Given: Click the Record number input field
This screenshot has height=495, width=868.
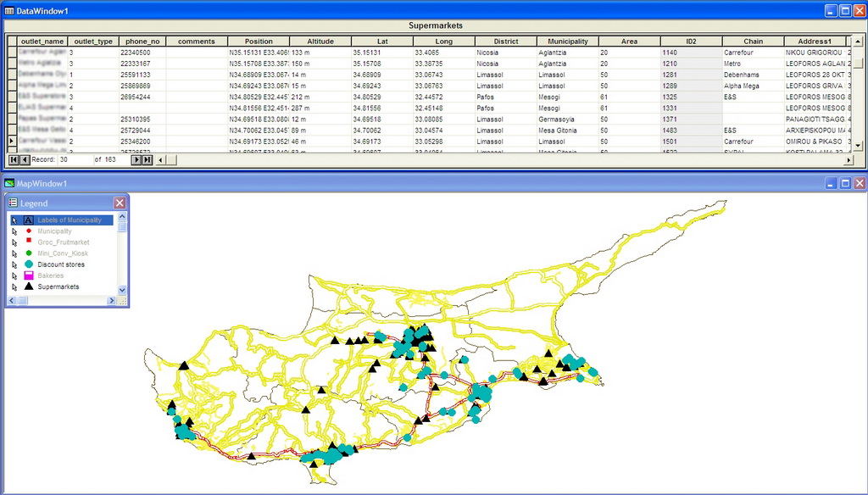Looking at the screenshot, I should point(75,159).
